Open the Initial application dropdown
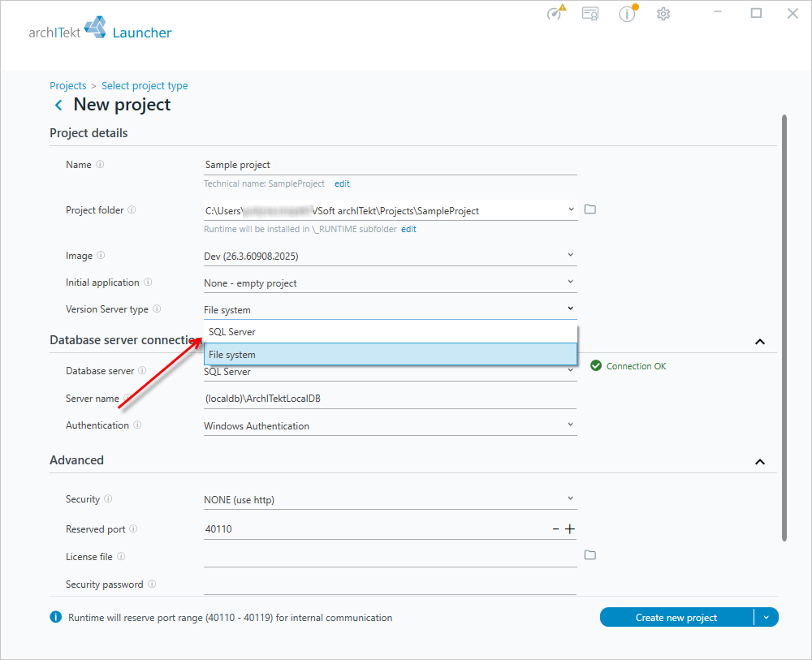Viewport: 812px width, 660px height. [x=570, y=283]
